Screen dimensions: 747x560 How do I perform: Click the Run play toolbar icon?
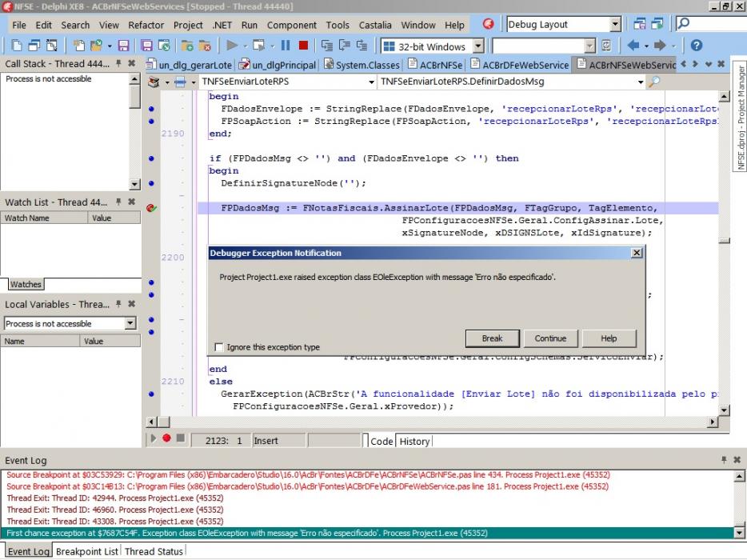232,46
